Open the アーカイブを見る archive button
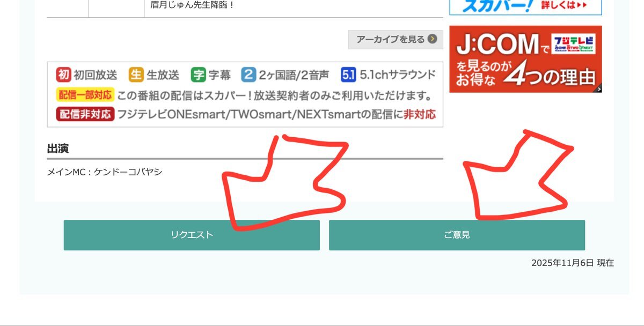This screenshot has height=326, width=644. point(396,39)
